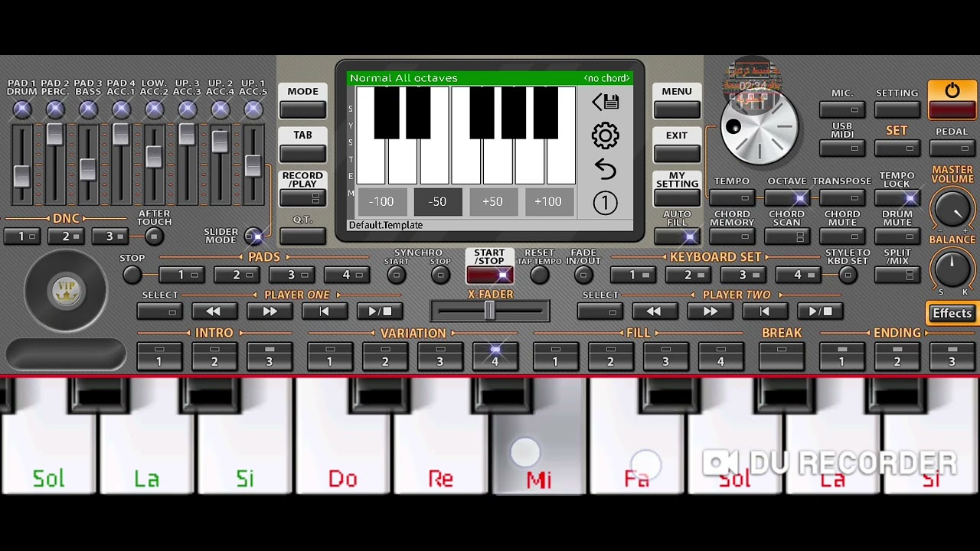Select DNC 2 button
The height and width of the screenshot is (551, 980).
(66, 236)
